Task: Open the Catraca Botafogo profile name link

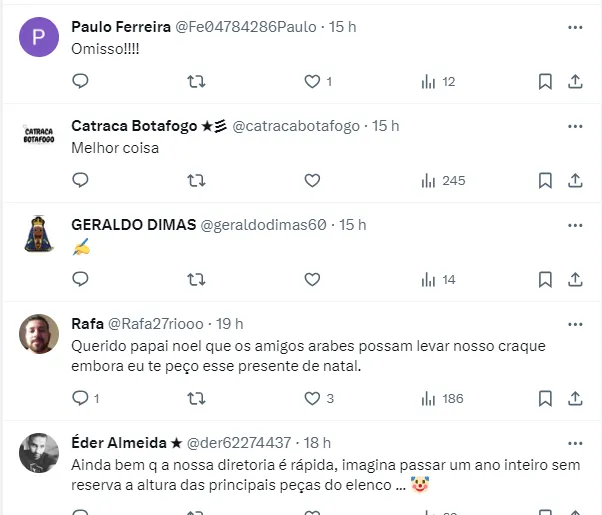Action: pos(134,126)
